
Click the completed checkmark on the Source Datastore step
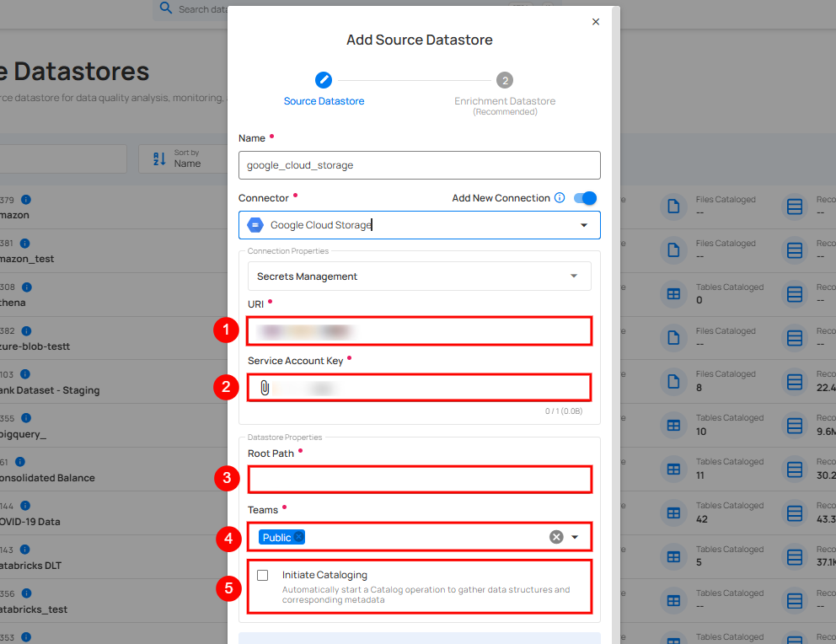click(x=324, y=80)
